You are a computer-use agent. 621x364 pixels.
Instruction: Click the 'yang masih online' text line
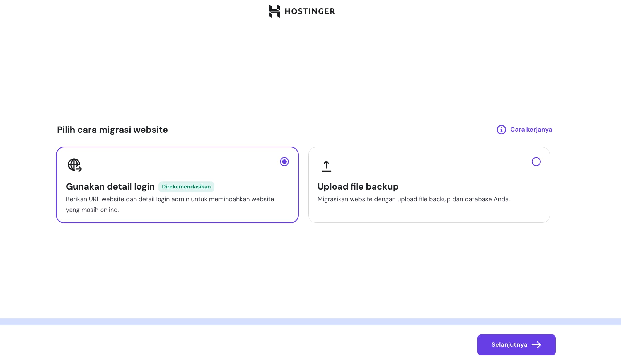pyautogui.click(x=92, y=210)
